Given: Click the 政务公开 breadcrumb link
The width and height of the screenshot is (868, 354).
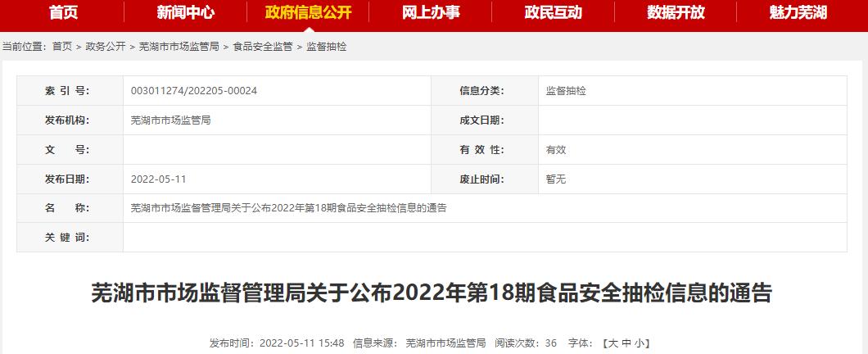Looking at the screenshot, I should pyautogui.click(x=106, y=47).
